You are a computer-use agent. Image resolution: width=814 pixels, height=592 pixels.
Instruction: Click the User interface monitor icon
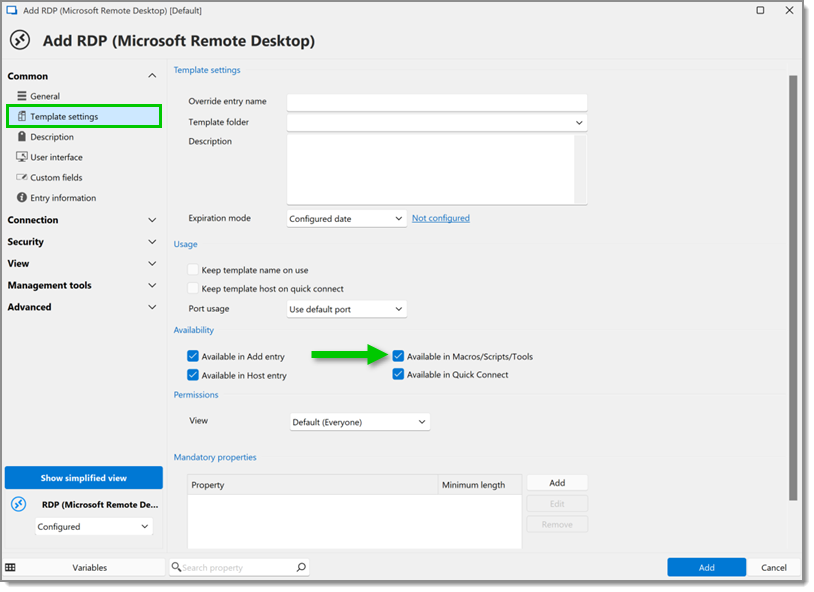[21, 157]
